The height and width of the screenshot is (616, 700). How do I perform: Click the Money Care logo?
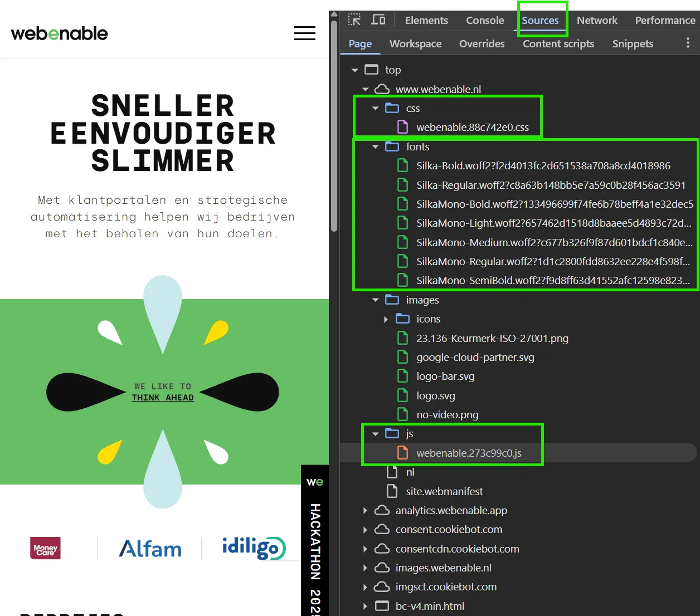[45, 549]
